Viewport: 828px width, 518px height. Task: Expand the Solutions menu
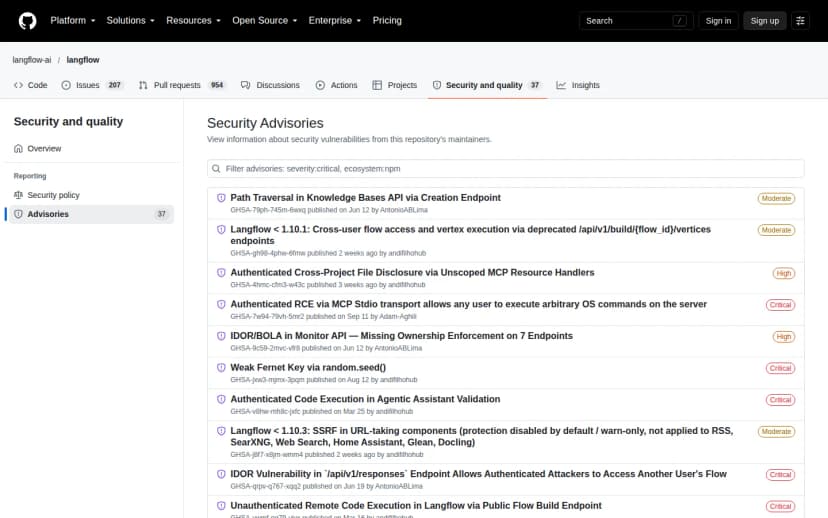tap(130, 21)
